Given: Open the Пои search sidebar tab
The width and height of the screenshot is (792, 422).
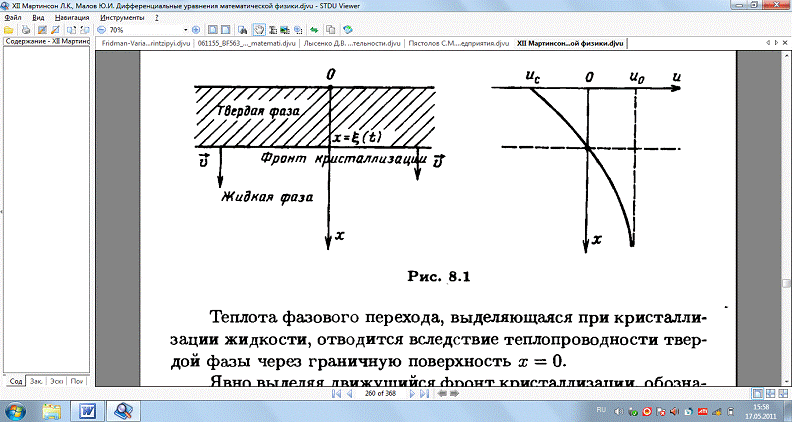Looking at the screenshot, I should [x=77, y=381].
